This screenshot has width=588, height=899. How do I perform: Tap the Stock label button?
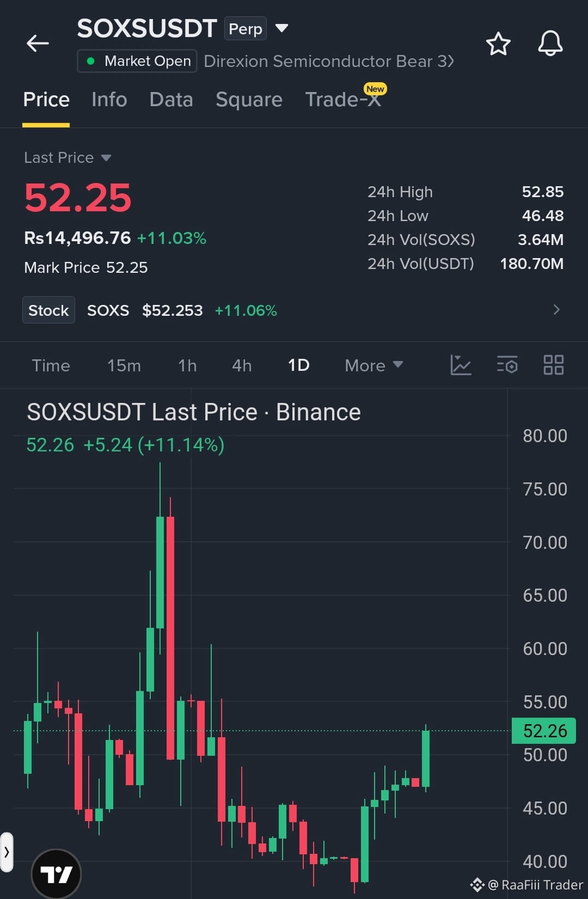(x=48, y=310)
